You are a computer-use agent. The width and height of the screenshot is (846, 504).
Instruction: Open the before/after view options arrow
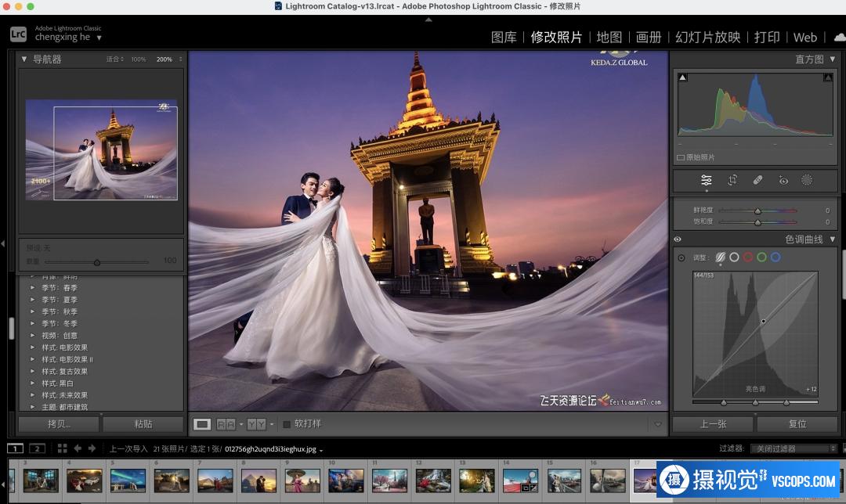click(x=240, y=424)
